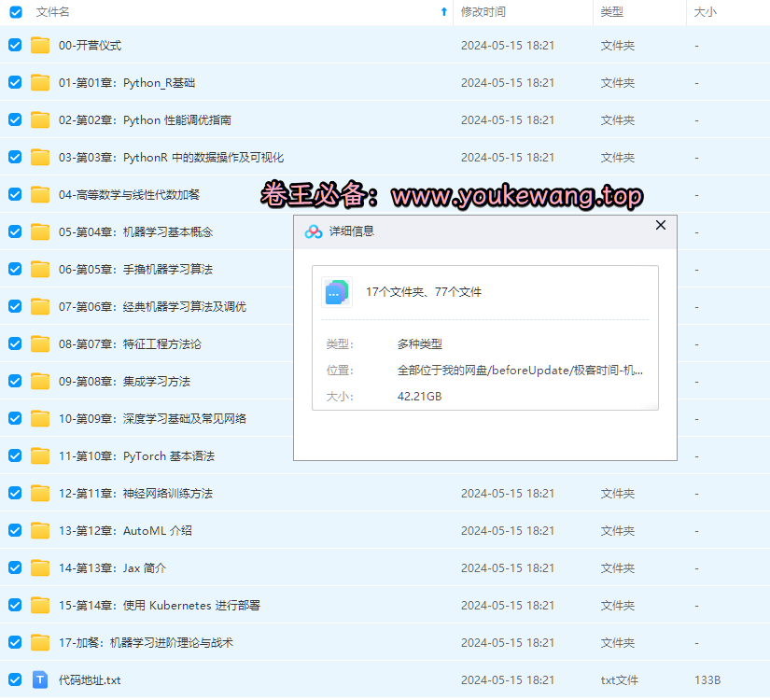
Task: Click folder icon of 00-开营仪式
Action: [x=40, y=45]
